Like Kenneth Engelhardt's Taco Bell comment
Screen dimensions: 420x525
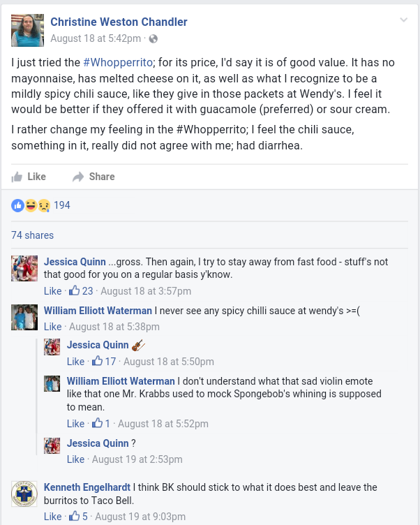(52, 517)
